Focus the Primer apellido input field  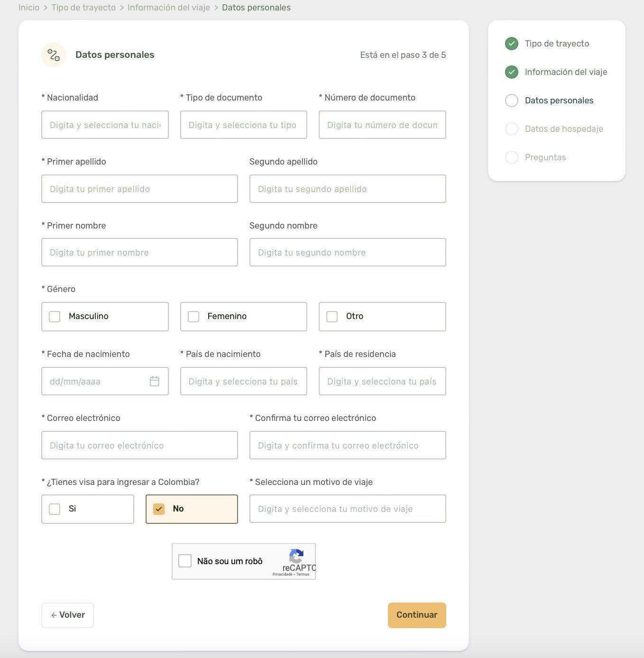tap(139, 189)
